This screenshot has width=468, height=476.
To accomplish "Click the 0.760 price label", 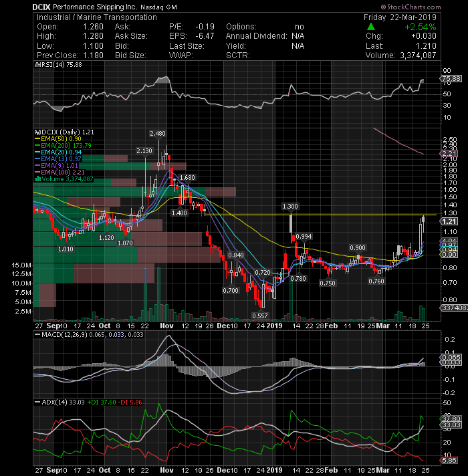I will click(376, 281).
